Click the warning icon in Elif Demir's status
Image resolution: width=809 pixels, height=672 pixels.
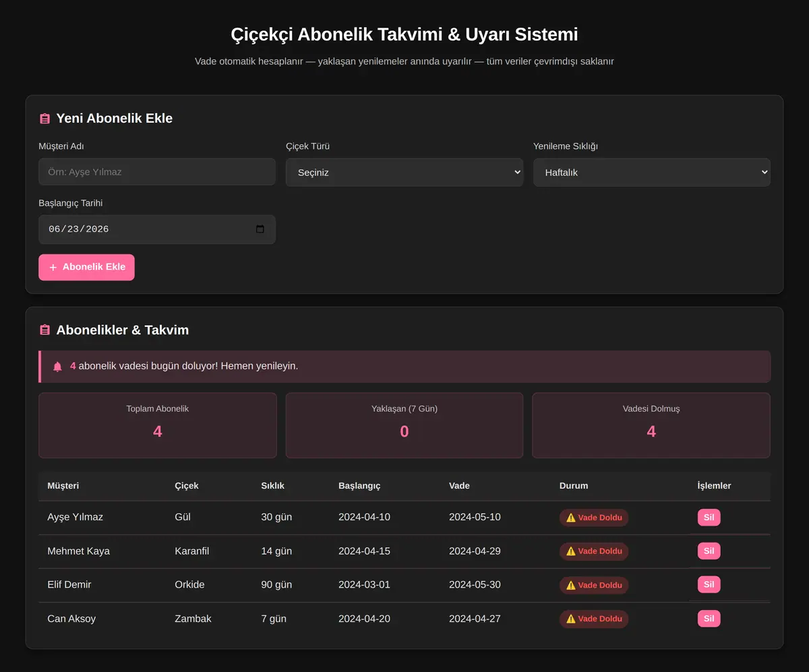[x=571, y=585]
